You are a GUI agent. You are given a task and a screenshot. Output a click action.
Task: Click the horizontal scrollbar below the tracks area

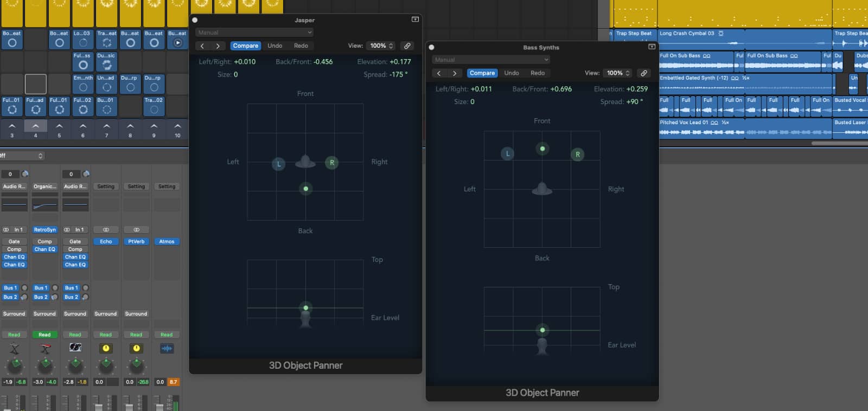839,143
